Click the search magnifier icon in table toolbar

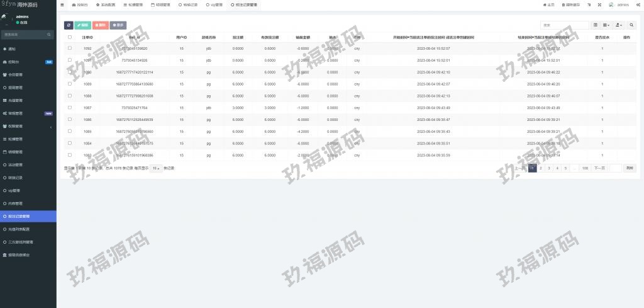pyautogui.click(x=632, y=25)
